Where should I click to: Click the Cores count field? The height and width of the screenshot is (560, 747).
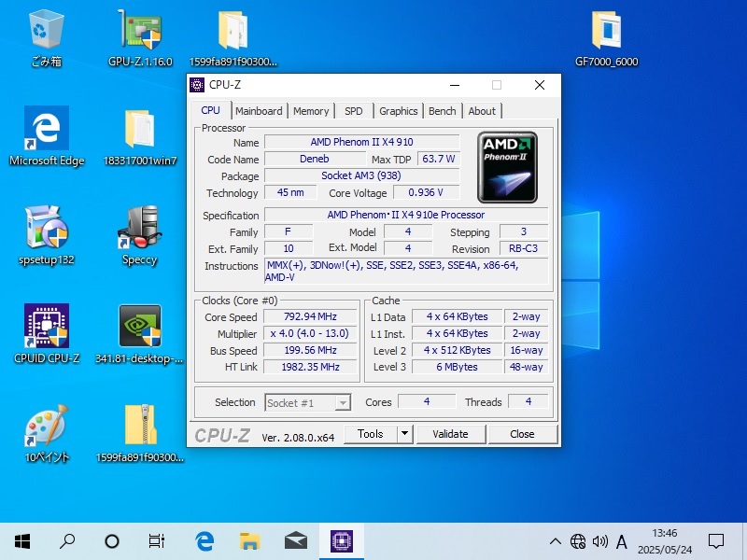point(427,401)
